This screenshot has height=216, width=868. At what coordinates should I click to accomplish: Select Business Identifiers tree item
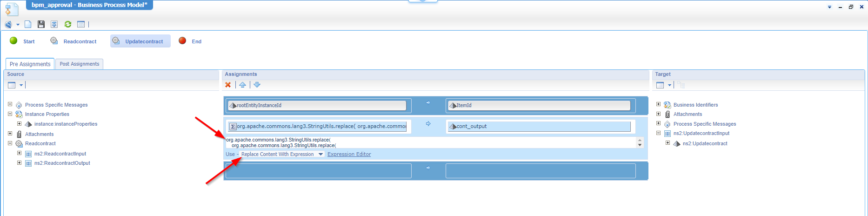[695, 105]
